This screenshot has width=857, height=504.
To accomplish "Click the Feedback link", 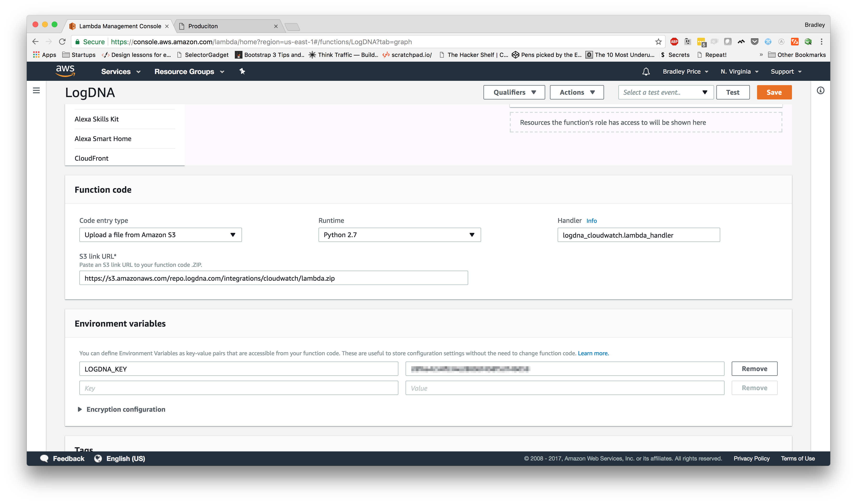I will (x=68, y=458).
